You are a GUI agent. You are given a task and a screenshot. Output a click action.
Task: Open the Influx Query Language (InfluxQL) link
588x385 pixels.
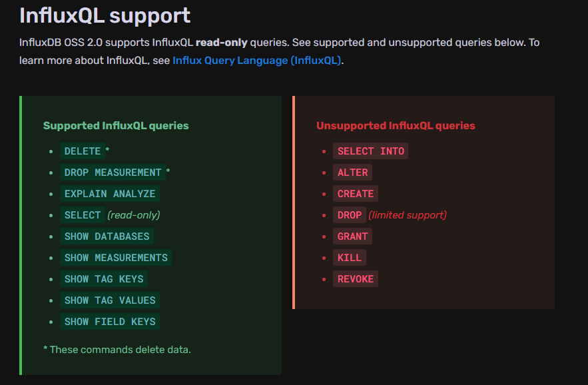tap(257, 61)
